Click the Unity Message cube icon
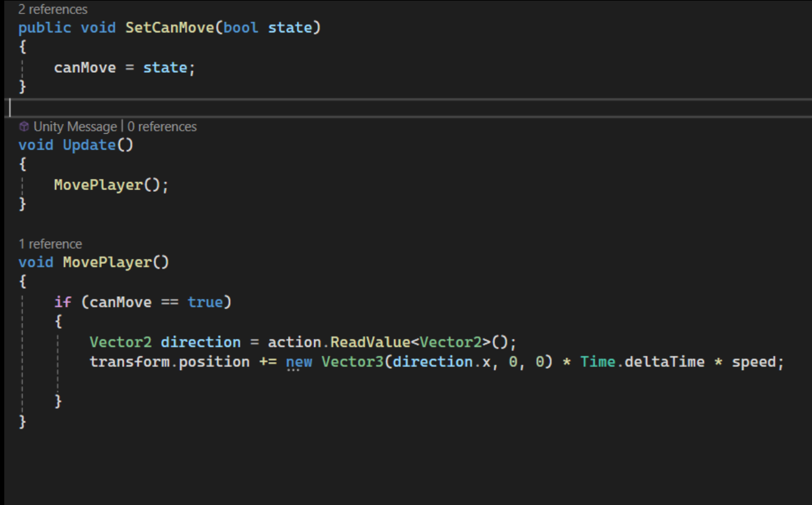812x505 pixels. click(23, 127)
